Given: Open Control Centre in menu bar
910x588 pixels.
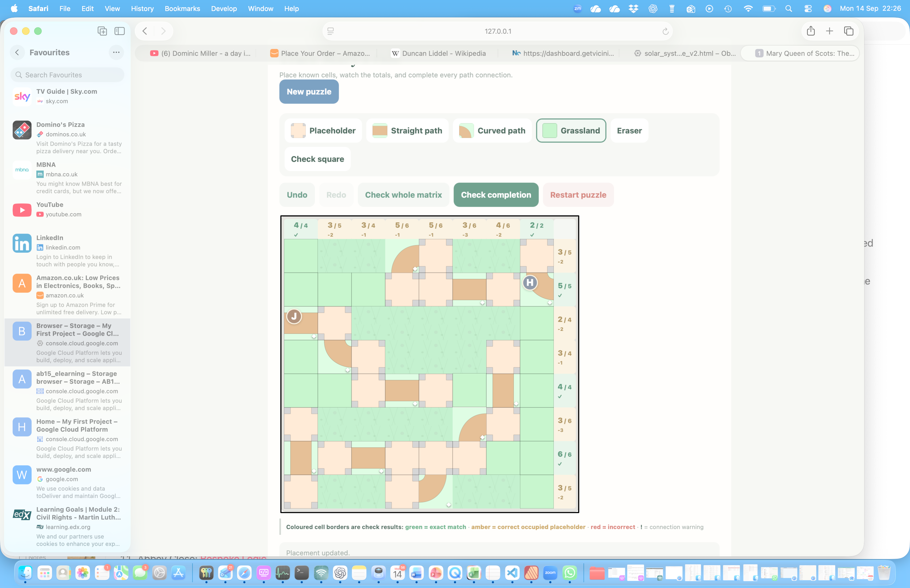Looking at the screenshot, I should click(808, 8).
